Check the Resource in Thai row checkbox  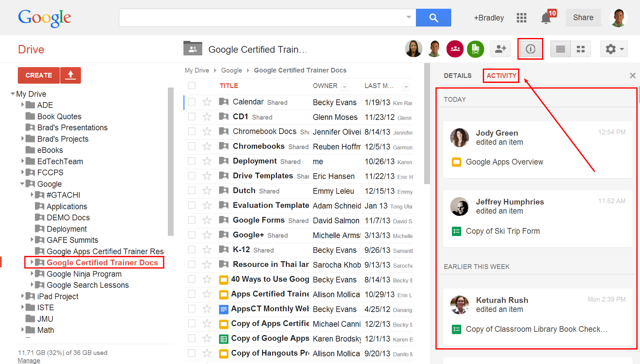(192, 265)
